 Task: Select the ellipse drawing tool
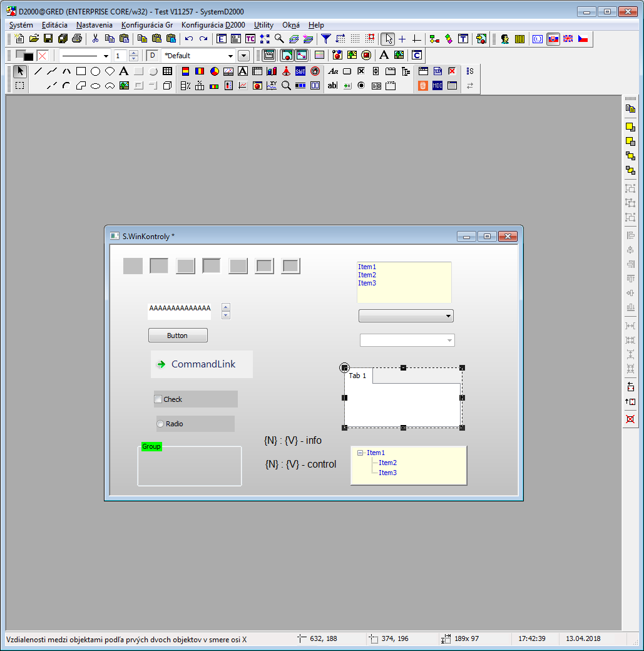95,71
